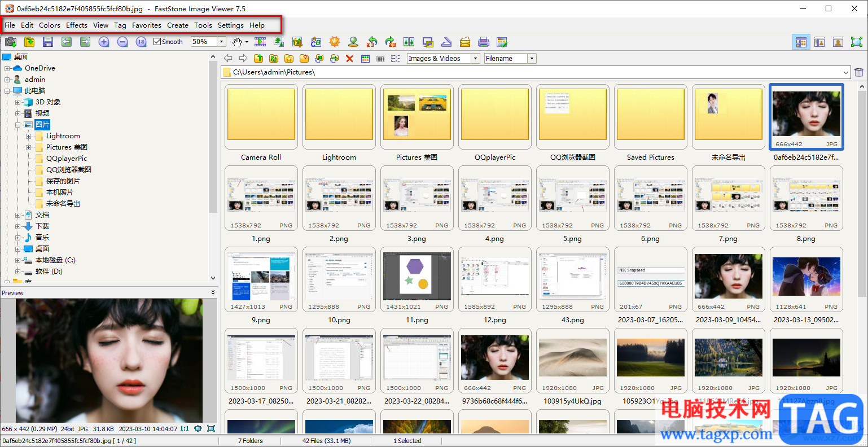Click the red X delete icon
This screenshot has height=447, width=868.
click(349, 59)
